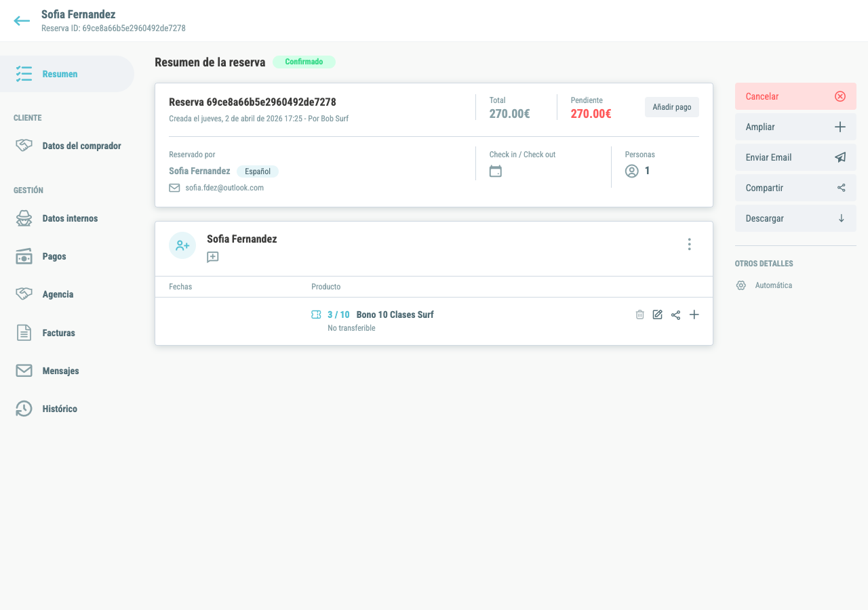Expand the Ampliar option
Screen dimensions: 868x610
(795, 127)
